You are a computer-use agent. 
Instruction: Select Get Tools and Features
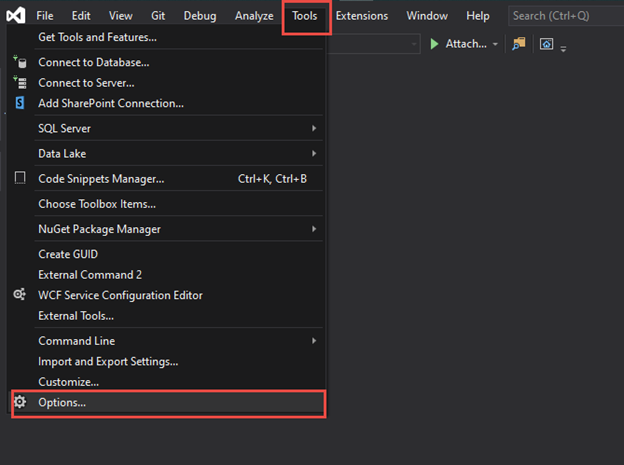pos(97,37)
